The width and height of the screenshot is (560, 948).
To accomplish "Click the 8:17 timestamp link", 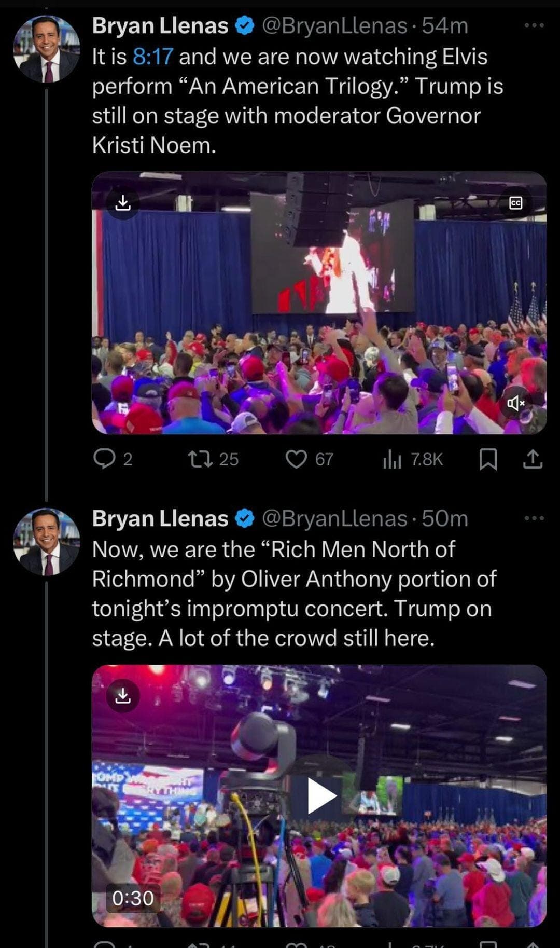I will 152,56.
